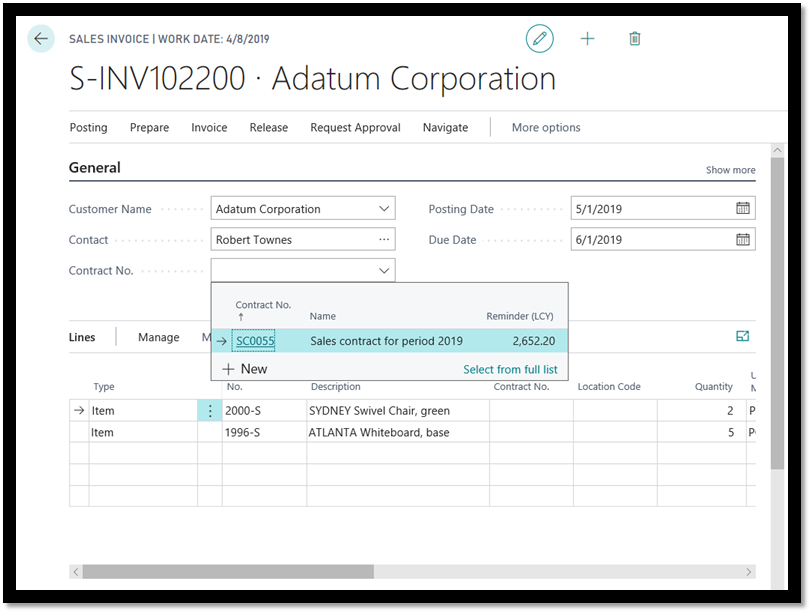Click the Name column header in lookup
The width and height of the screenshot is (809, 613).
tap(322, 316)
